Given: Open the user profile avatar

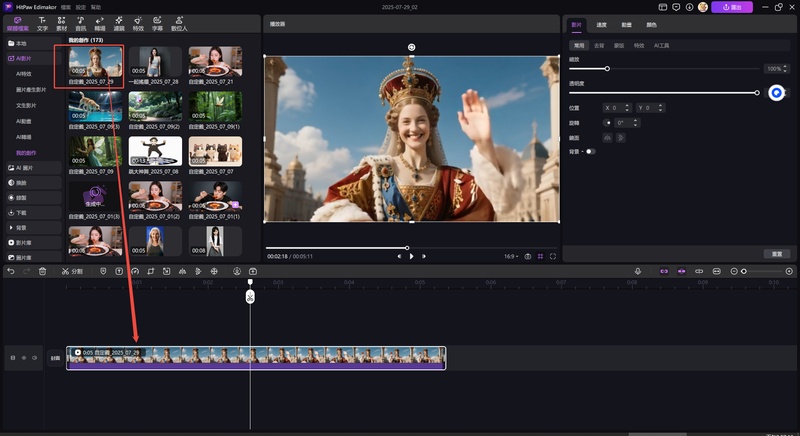Looking at the screenshot, I should [703, 7].
